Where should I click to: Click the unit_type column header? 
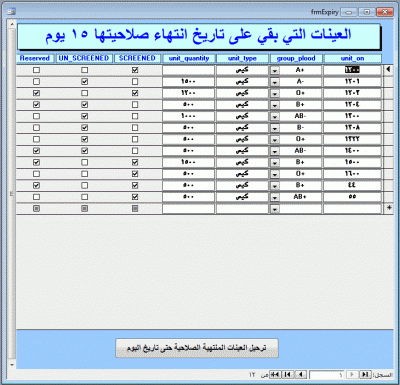[242, 58]
